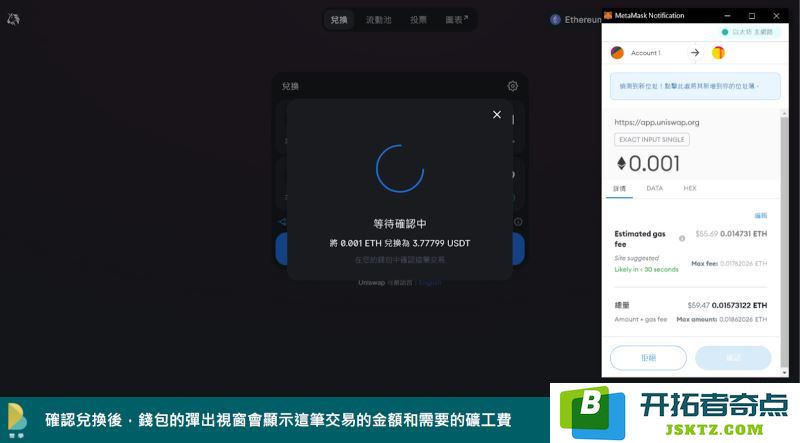
Task: Close the MetaMask Notification window
Action: click(776, 16)
